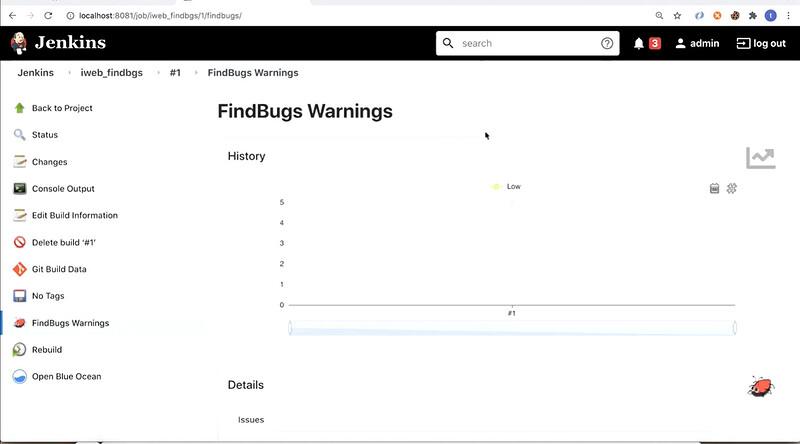This screenshot has height=444, width=800.
Task: Click the Console Output terminal icon
Action: 19,188
